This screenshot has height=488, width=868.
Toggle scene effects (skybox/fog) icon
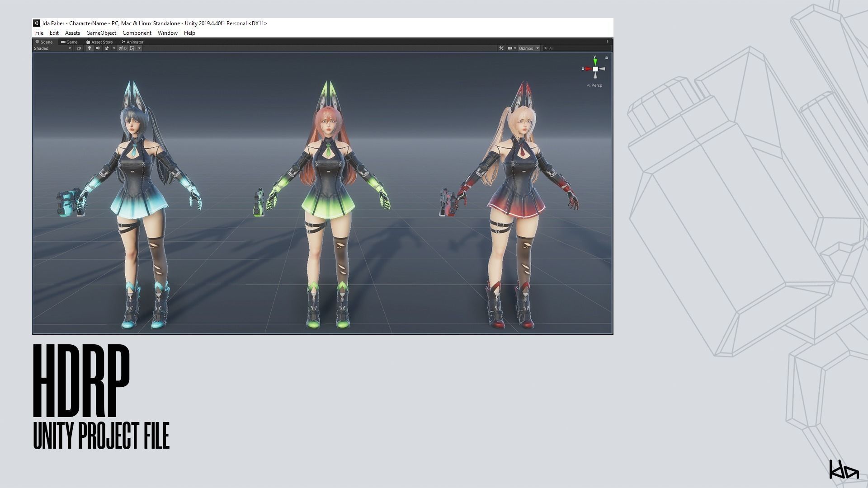(x=107, y=48)
